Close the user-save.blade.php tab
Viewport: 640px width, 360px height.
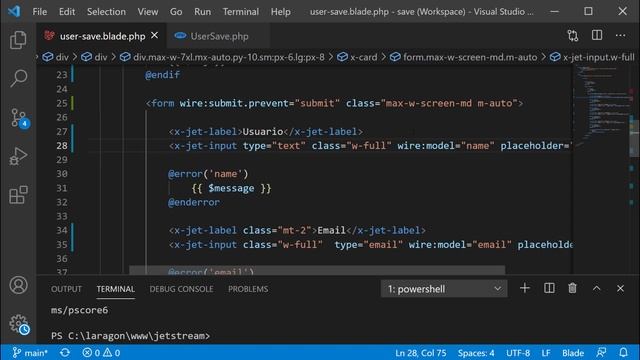(154, 36)
